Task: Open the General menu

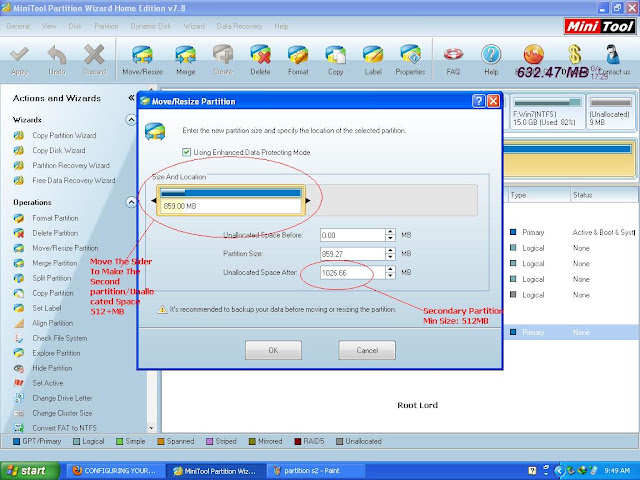Action: coord(18,26)
